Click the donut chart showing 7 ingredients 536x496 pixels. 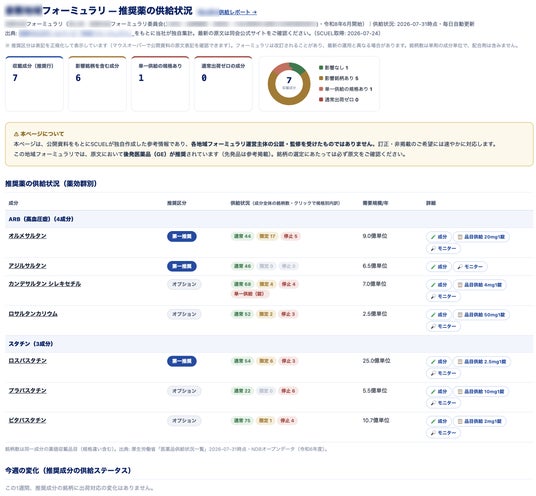point(289,84)
